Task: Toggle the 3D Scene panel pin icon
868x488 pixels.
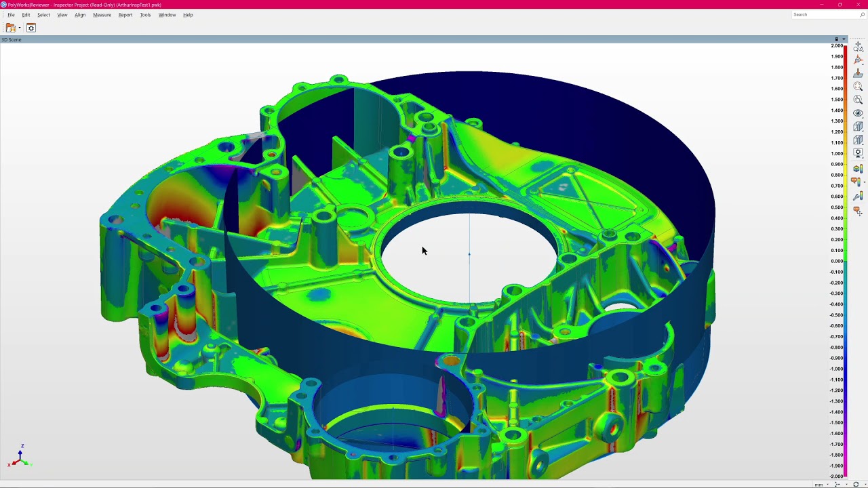Action: (837, 39)
